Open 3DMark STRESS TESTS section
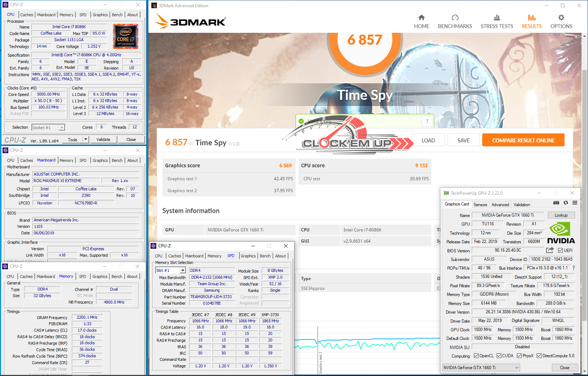Screen dimensions: 588x376 (497, 22)
